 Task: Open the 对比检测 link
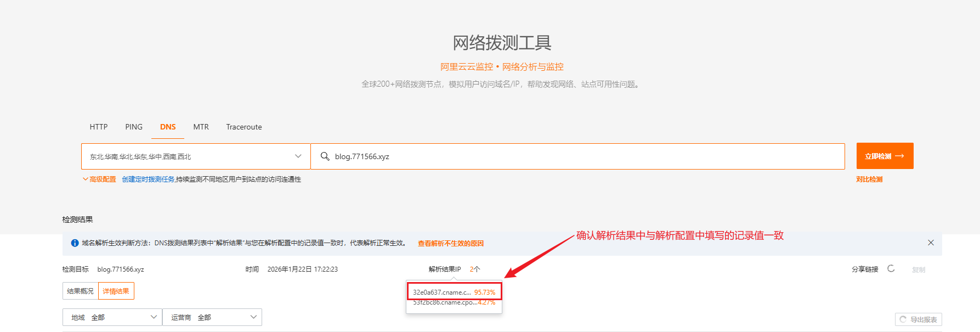(x=869, y=179)
